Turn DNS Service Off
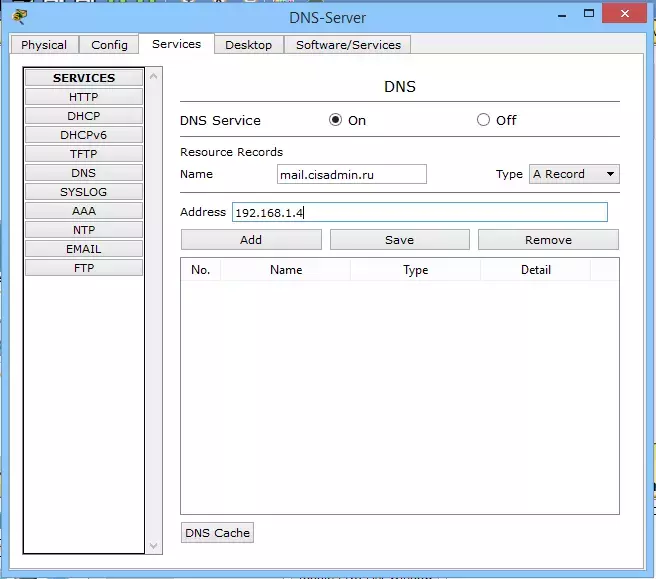The height and width of the screenshot is (579, 656). pos(483,120)
